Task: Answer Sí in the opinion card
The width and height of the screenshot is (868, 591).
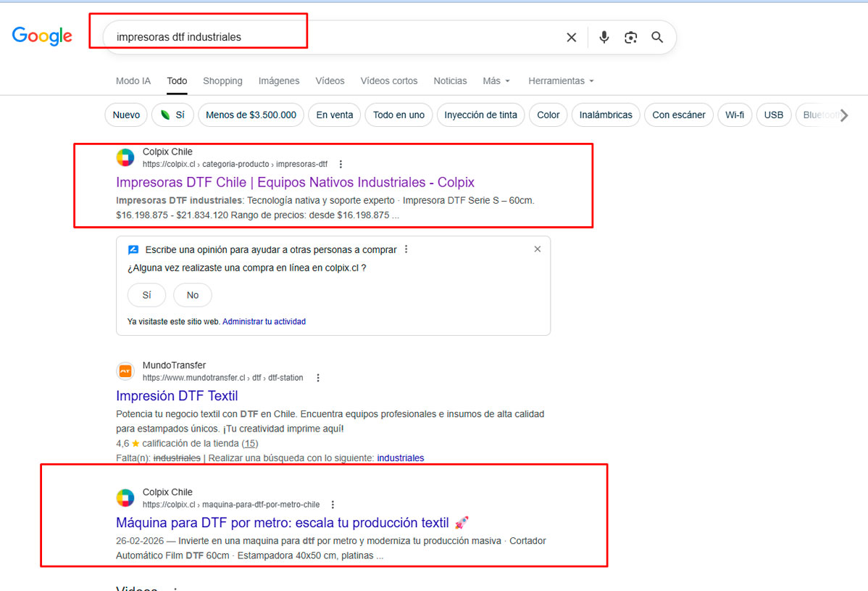Action: tap(146, 295)
